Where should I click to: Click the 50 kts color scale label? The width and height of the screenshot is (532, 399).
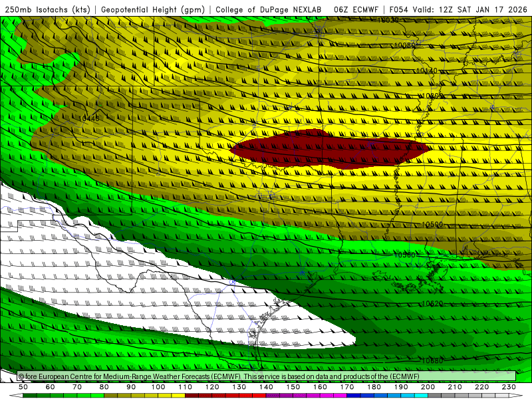click(23, 387)
